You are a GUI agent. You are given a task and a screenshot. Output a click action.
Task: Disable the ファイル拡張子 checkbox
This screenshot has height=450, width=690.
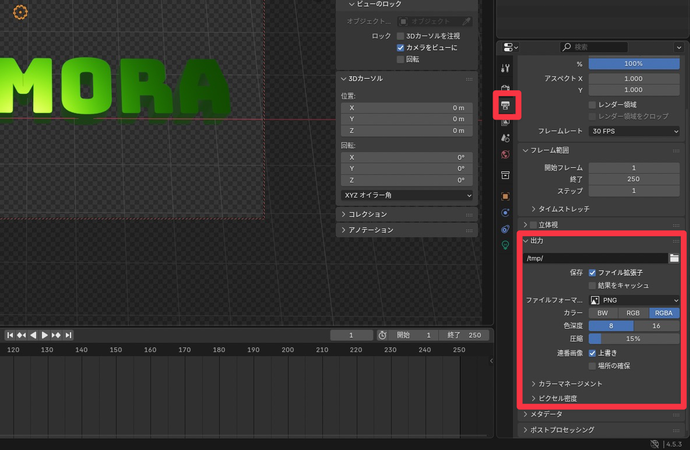pos(593,272)
